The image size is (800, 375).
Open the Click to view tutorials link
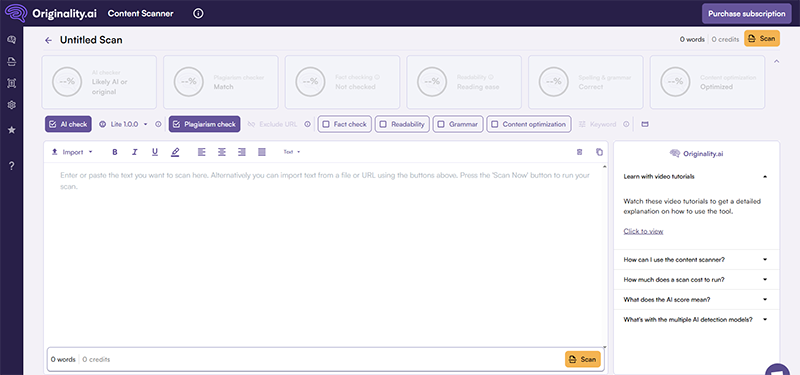643,231
